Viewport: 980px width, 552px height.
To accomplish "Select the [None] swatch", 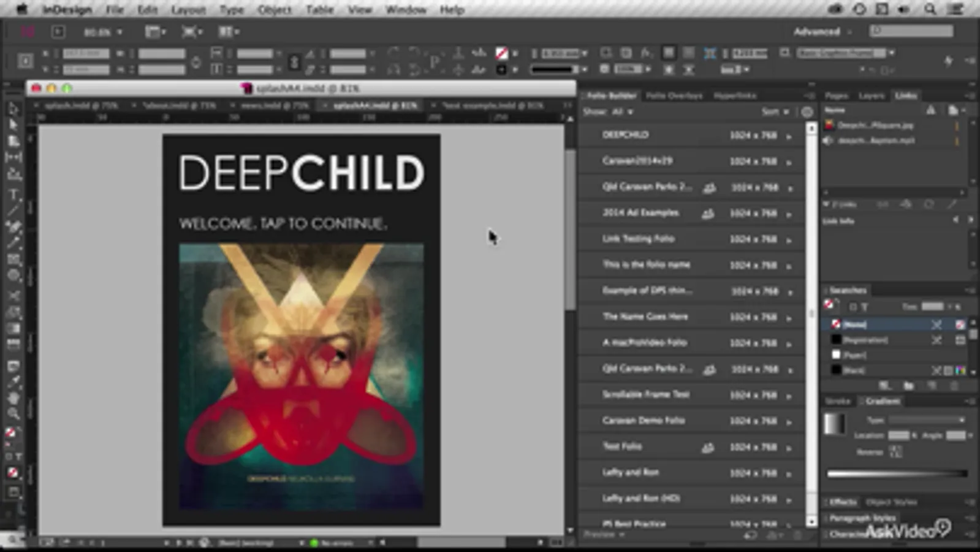I will (x=895, y=324).
